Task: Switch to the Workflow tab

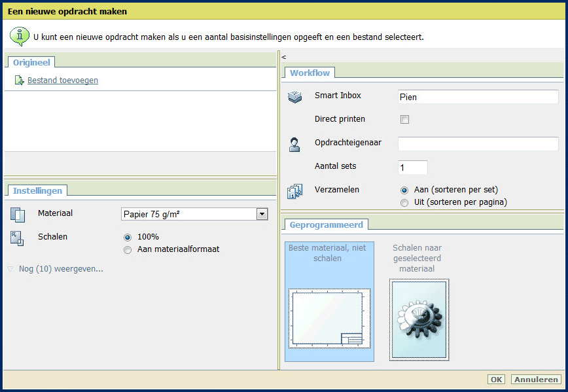Action: [x=310, y=73]
